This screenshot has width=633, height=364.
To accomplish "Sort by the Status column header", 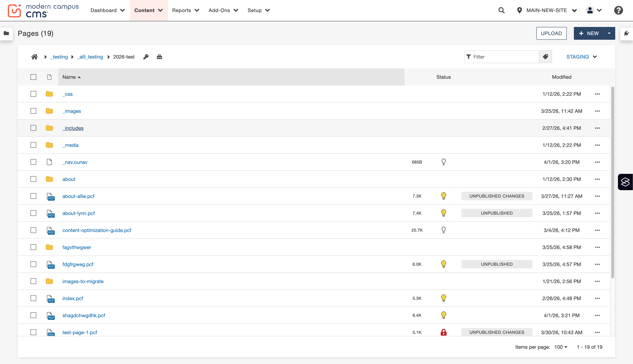I will point(443,77).
